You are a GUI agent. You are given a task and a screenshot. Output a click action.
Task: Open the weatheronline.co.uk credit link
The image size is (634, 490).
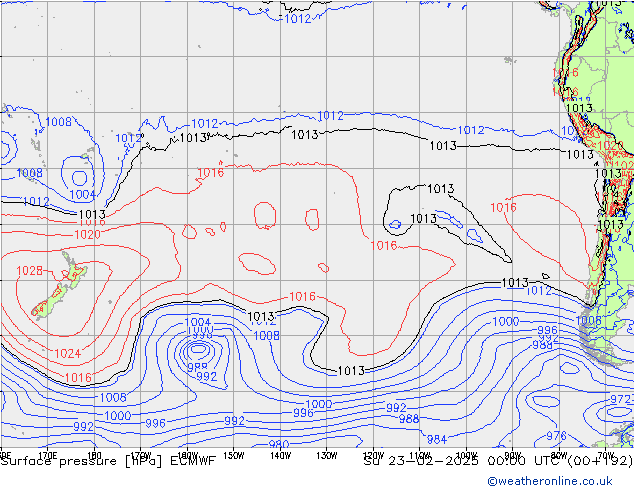pos(550,481)
